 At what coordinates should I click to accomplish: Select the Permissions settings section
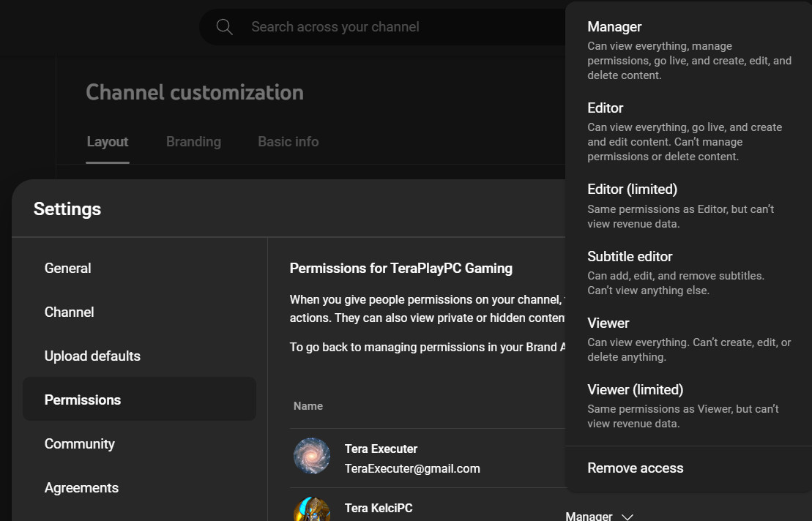[x=139, y=400]
